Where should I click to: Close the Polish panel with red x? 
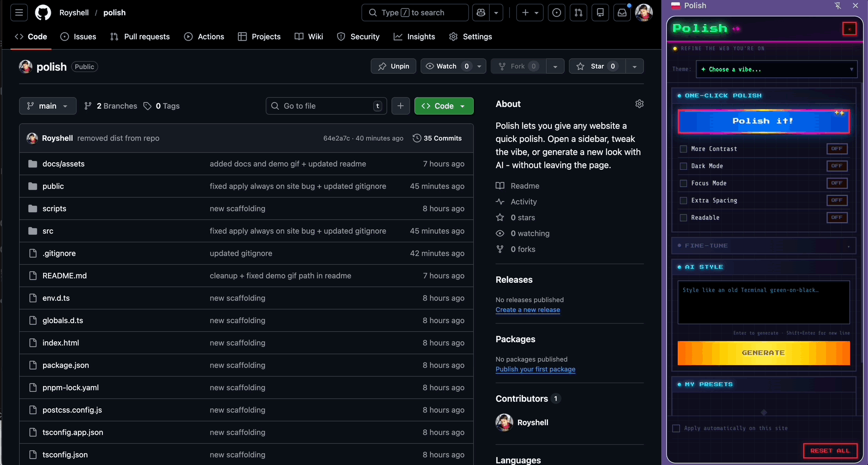[849, 28]
